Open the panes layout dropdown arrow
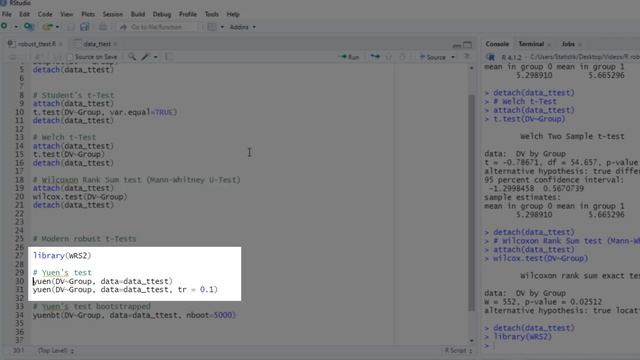Screen dimensions: 640x360 tap(222, 27)
